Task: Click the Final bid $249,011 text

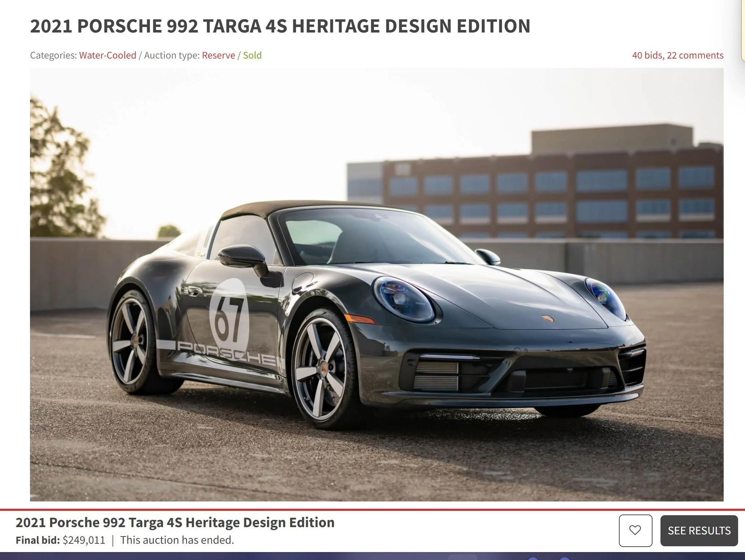Action: [x=60, y=540]
